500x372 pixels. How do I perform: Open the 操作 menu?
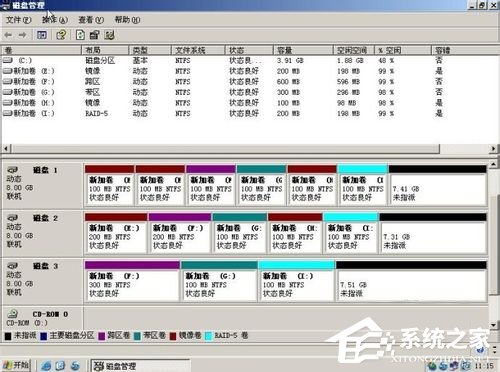coord(55,20)
